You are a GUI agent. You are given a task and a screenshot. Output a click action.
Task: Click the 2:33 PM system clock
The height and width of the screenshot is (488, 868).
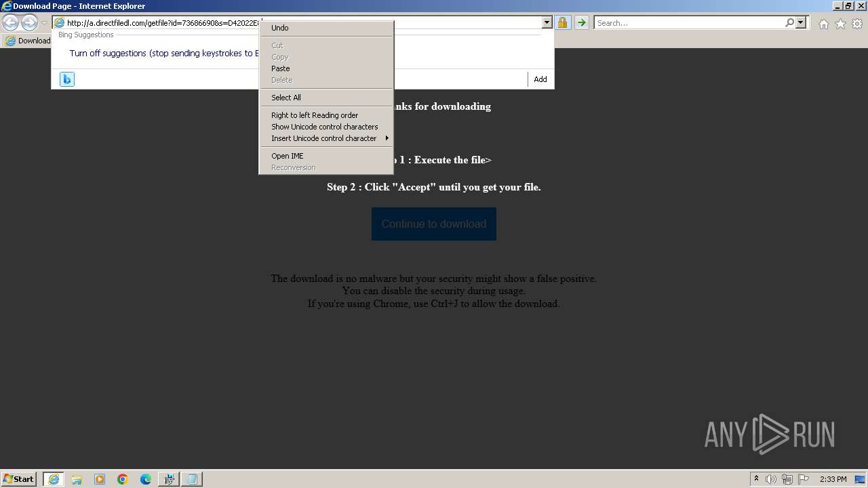(x=833, y=479)
